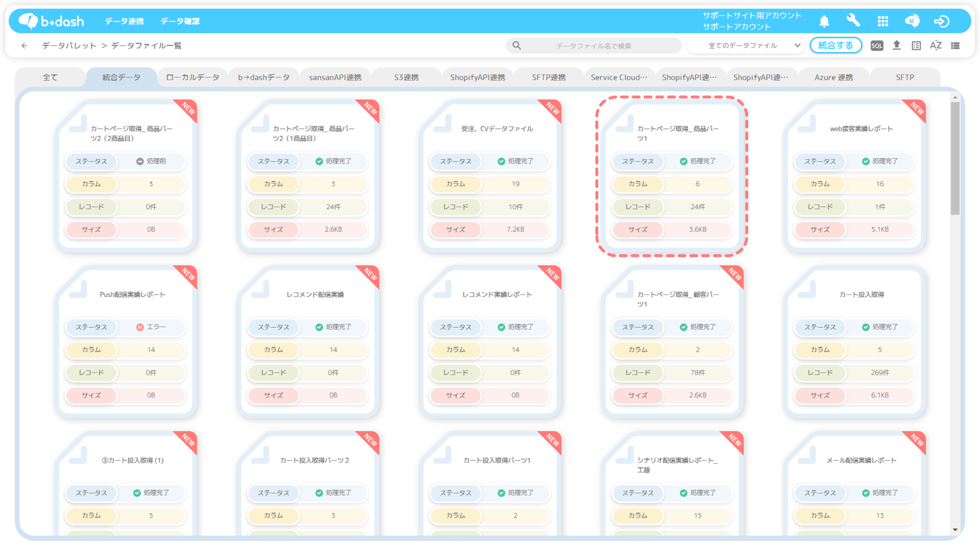Click file icon on Push配信実績レポート card
The height and width of the screenshot is (551, 980).
pyautogui.click(x=78, y=289)
